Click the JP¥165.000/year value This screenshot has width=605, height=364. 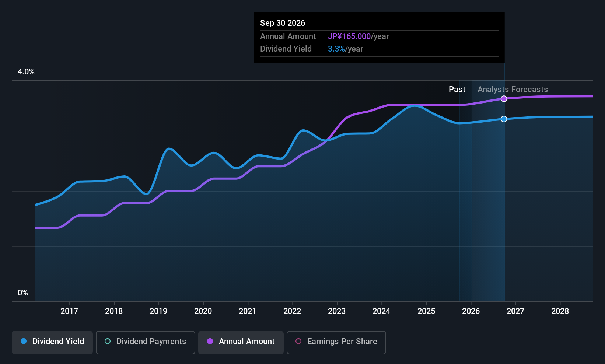pos(359,36)
